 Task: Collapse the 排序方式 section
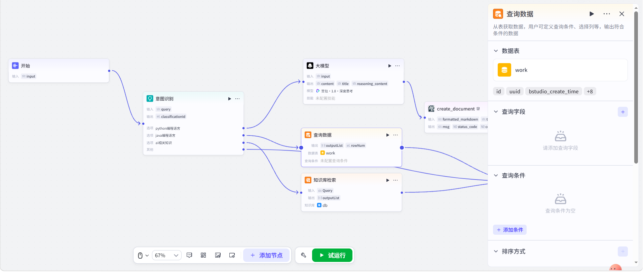click(496, 251)
